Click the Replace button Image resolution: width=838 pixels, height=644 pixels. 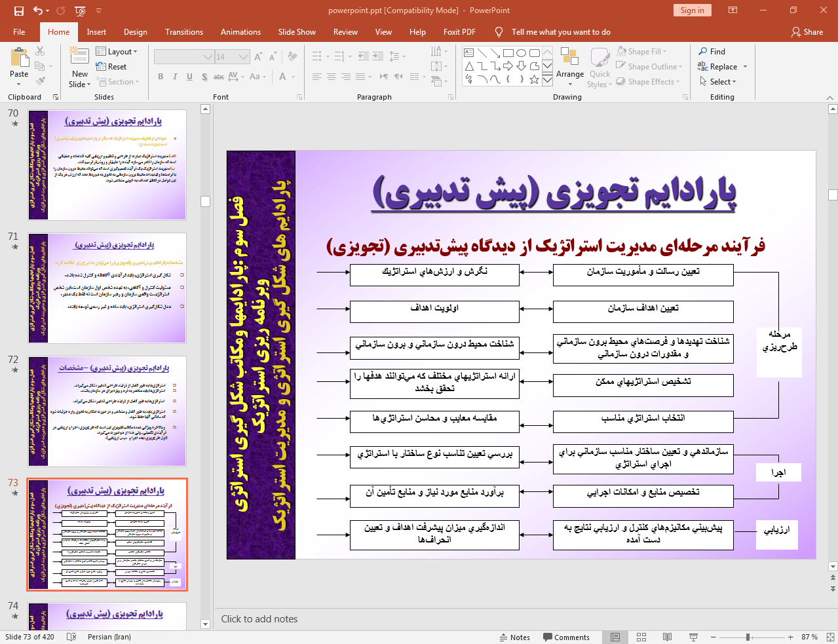717,66
